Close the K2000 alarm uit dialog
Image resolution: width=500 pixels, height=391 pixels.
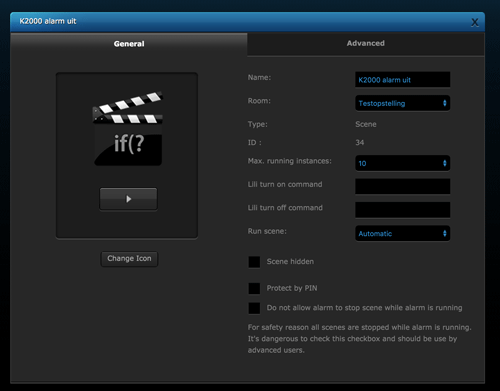[x=475, y=22]
